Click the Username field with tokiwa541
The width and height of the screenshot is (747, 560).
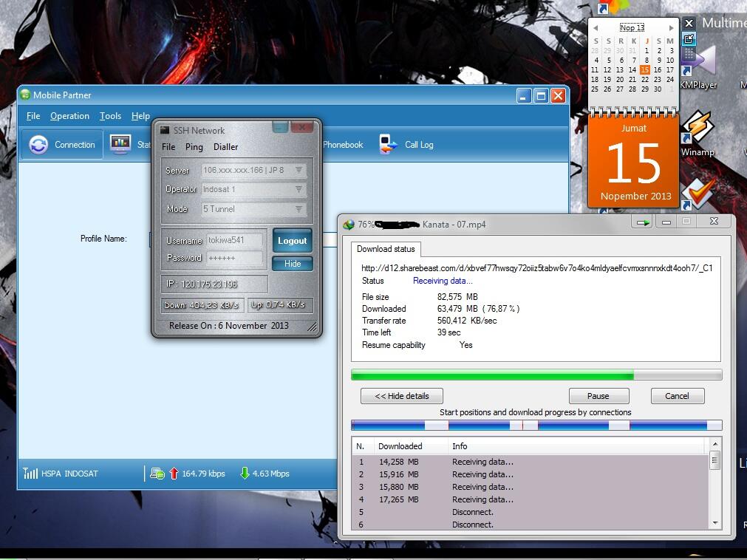coord(234,240)
